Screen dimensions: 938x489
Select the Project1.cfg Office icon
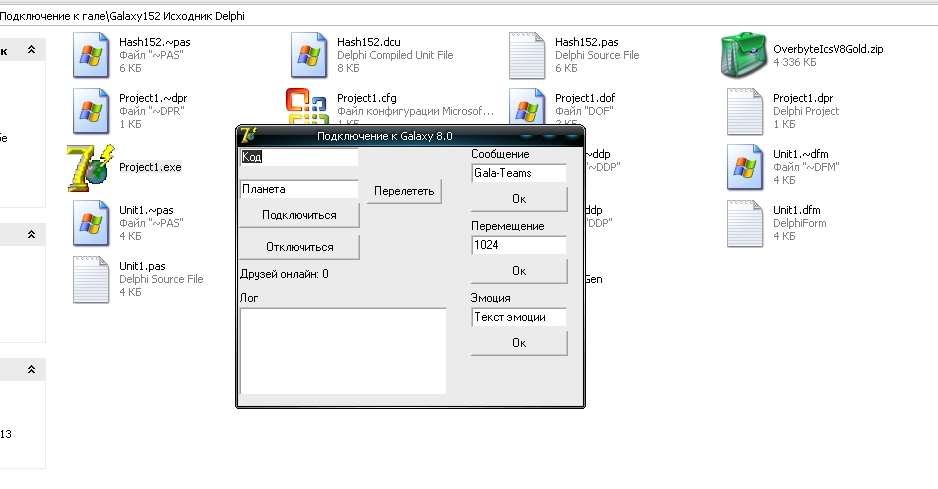306,107
